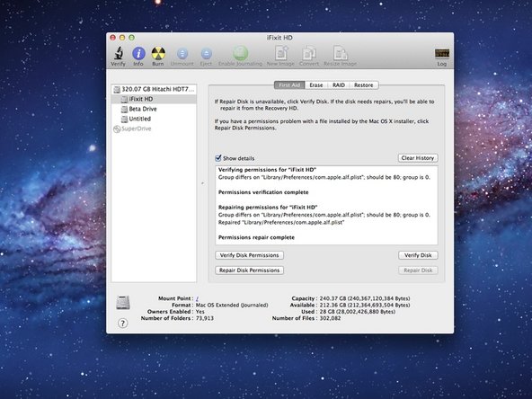Open the mount point "/" link
Screen dimensions: 532x399
[197, 298]
